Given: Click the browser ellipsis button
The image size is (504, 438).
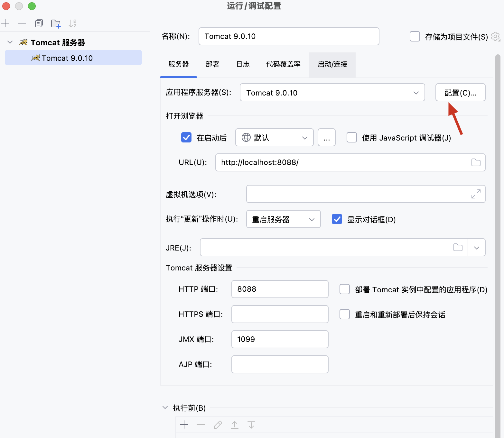Looking at the screenshot, I should coord(327,137).
